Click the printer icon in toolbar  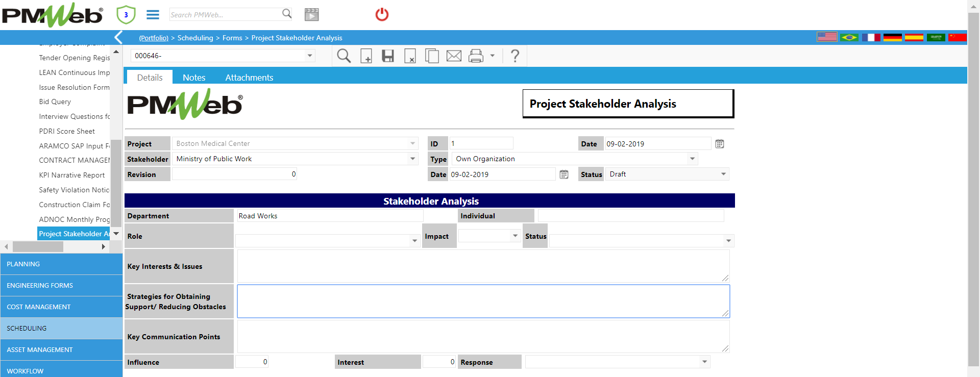pyautogui.click(x=476, y=56)
